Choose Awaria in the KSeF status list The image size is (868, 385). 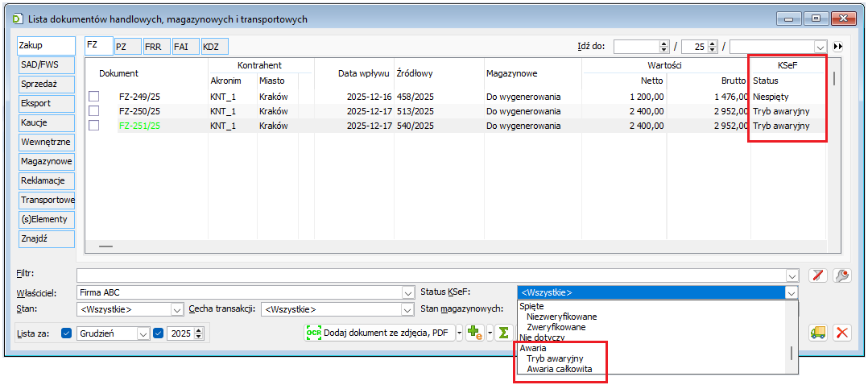pyautogui.click(x=533, y=349)
